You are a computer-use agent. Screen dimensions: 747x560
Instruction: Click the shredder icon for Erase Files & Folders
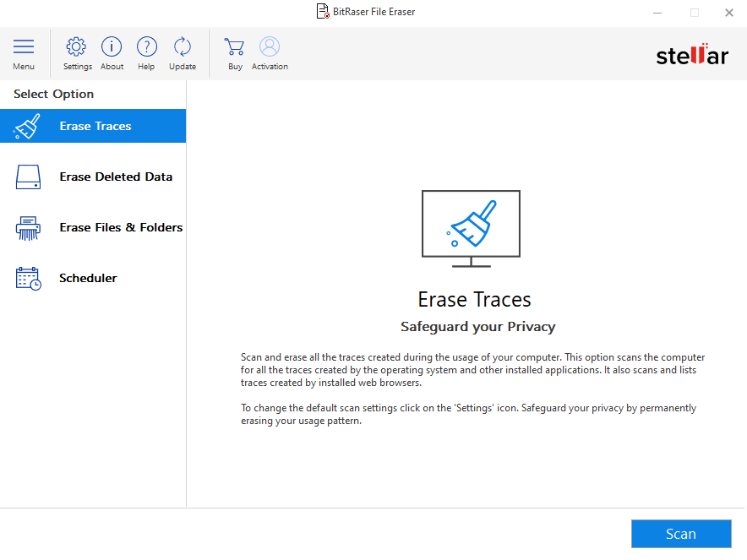point(28,228)
